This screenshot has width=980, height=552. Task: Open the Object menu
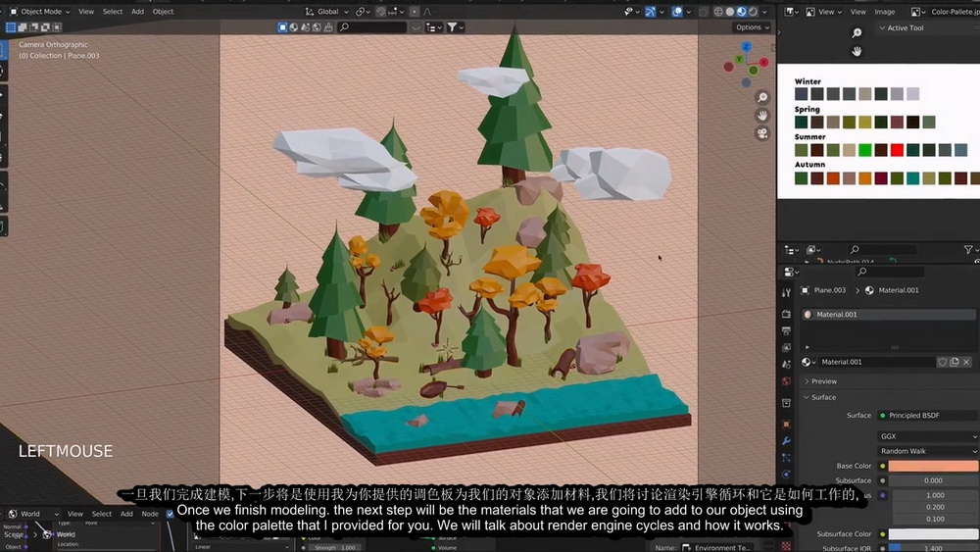point(163,11)
